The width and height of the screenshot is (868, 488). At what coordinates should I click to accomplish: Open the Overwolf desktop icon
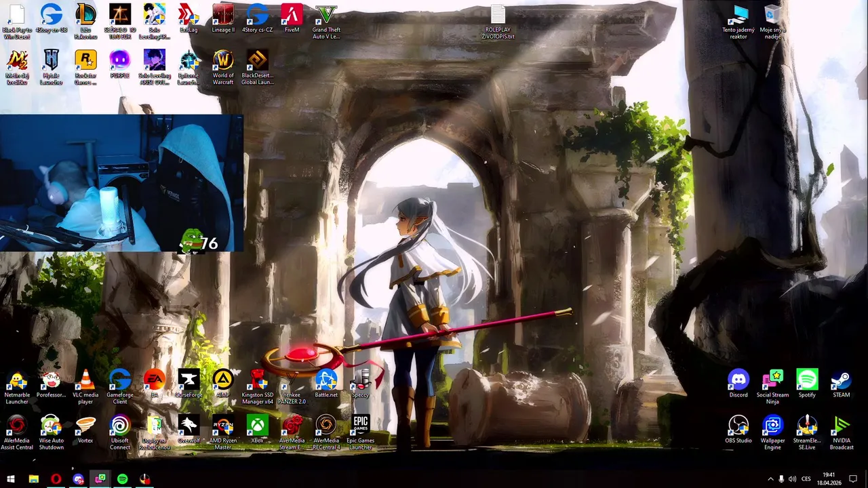(189, 430)
